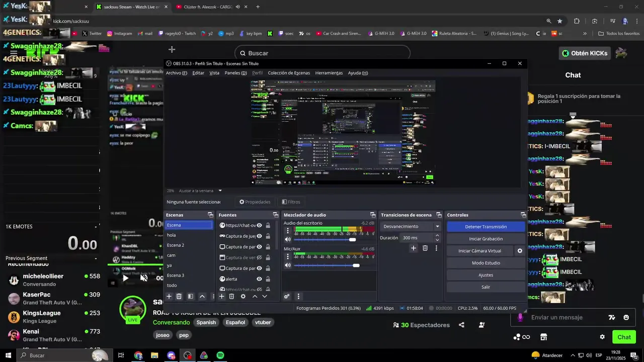This screenshot has width=644, height=362.
Task: Click Iniciar Grabación button
Action: 486,239
